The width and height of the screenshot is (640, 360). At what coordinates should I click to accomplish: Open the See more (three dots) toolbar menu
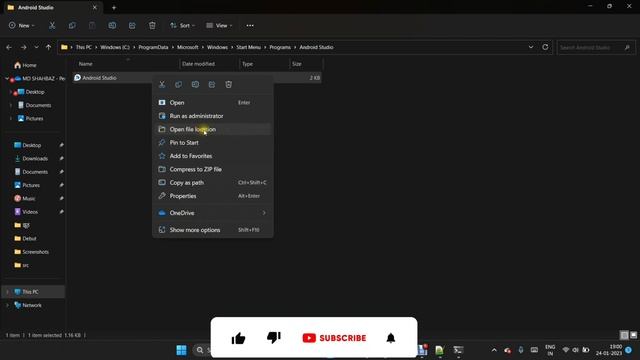click(x=250, y=25)
